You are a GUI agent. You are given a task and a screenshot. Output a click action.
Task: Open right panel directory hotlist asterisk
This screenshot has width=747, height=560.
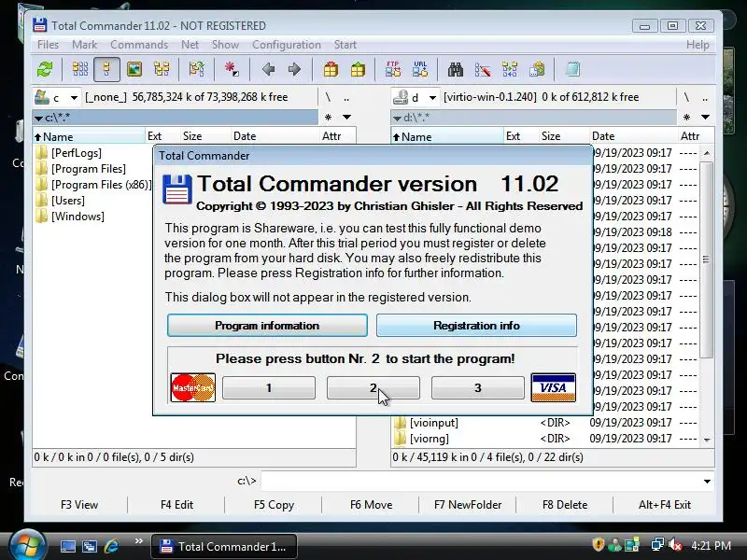(x=686, y=118)
